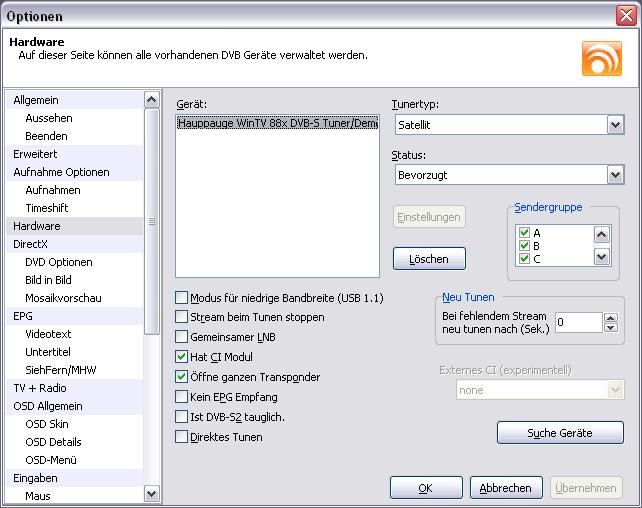Uncheck the Hat CI Modul option

[182, 357]
